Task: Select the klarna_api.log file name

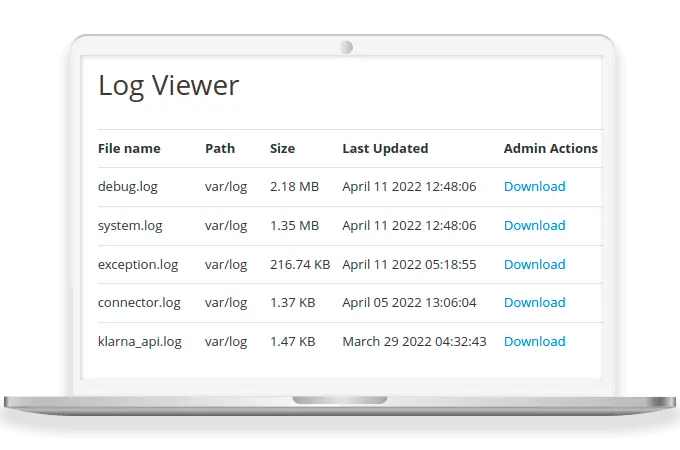Action: click(140, 342)
